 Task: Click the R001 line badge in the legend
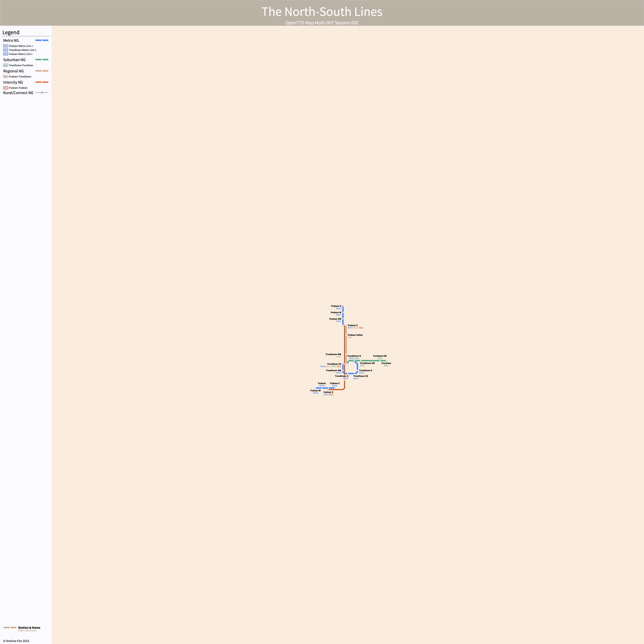tap(6, 77)
